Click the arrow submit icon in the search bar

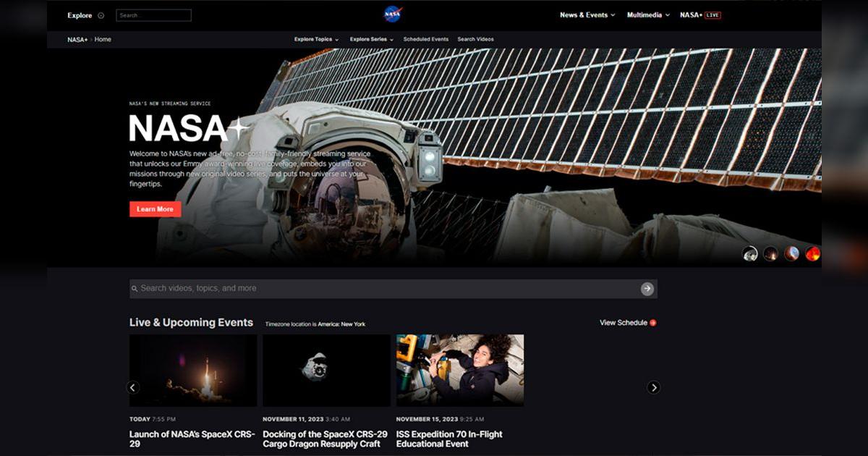[647, 288]
